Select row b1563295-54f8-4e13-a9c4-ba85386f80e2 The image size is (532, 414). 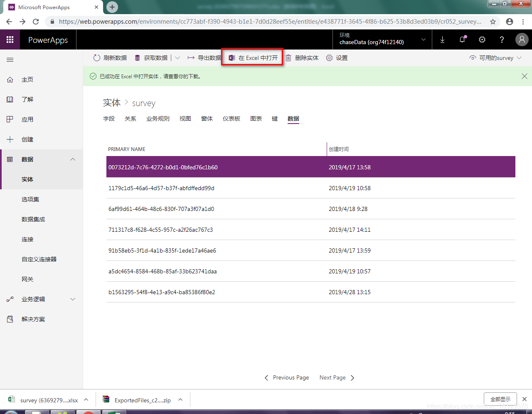click(311, 292)
